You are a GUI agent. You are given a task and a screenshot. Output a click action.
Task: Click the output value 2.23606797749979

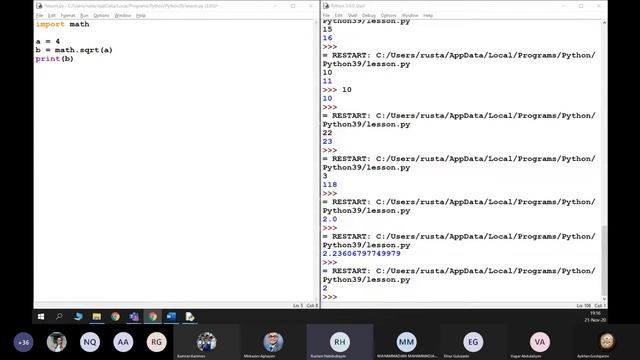[x=362, y=253]
